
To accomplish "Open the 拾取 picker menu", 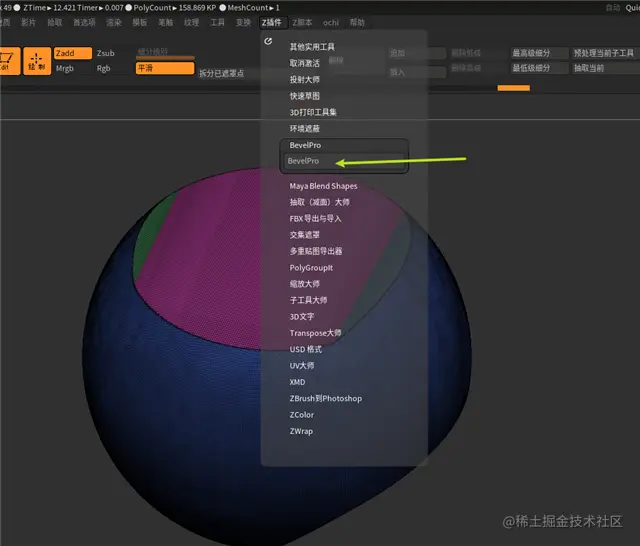I will [x=55, y=22].
